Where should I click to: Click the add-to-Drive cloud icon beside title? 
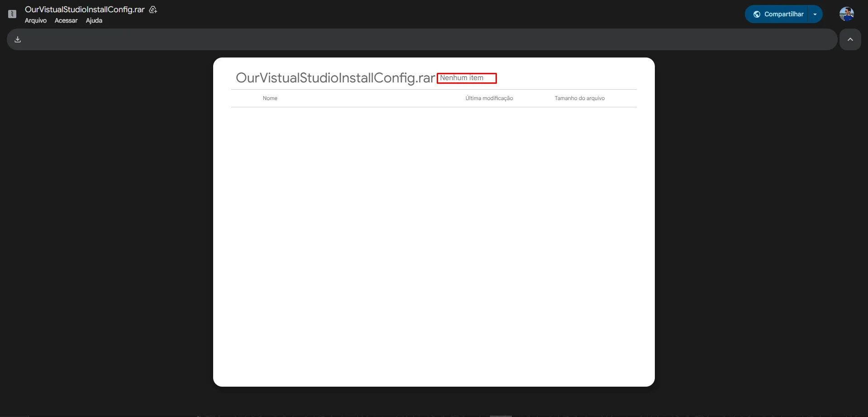[x=153, y=10]
